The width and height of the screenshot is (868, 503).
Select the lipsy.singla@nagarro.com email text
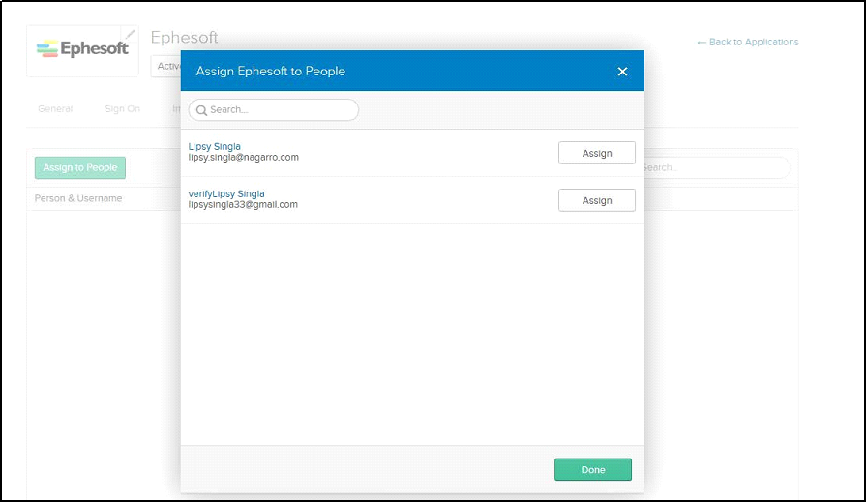[244, 157]
